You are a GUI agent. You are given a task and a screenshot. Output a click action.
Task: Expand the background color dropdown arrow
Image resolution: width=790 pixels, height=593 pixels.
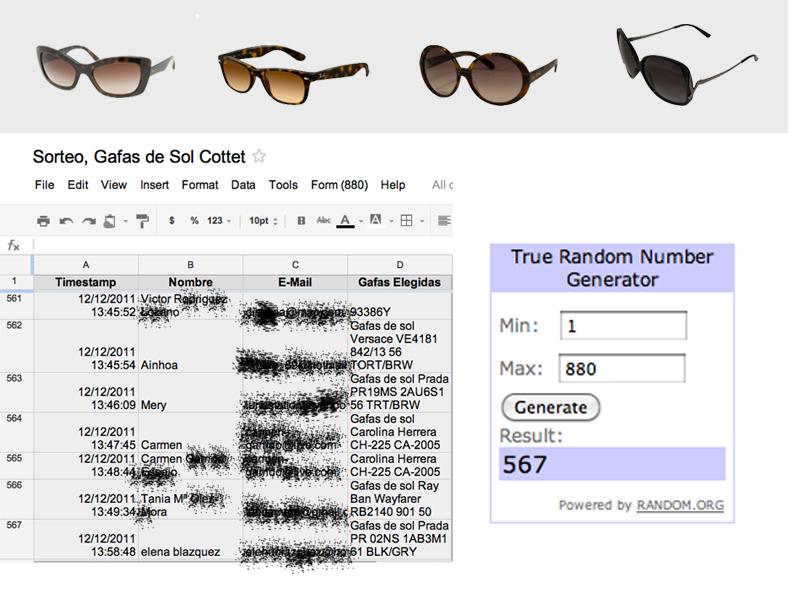(391, 221)
